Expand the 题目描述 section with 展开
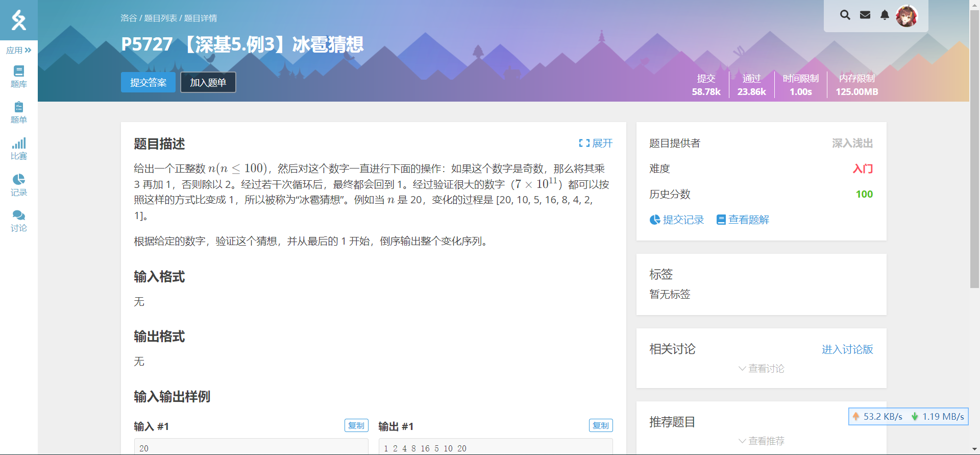The width and height of the screenshot is (980, 455). (x=596, y=143)
